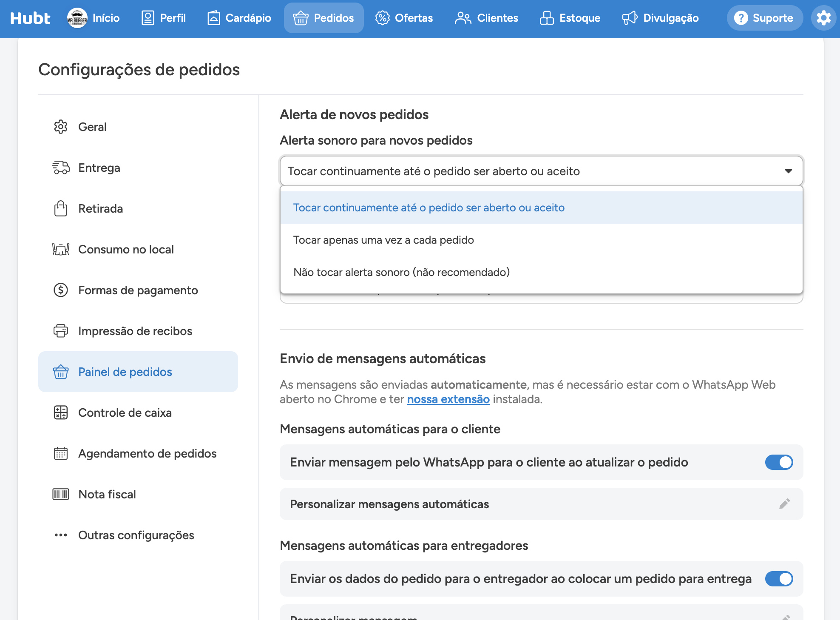Select Consumo no local table icon
840x620 pixels.
coord(61,249)
